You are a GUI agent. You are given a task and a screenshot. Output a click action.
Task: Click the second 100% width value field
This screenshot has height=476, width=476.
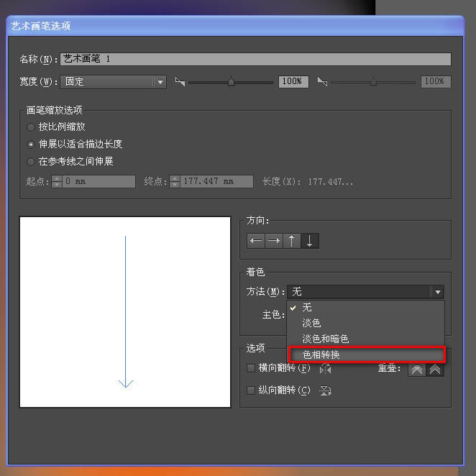tap(436, 82)
